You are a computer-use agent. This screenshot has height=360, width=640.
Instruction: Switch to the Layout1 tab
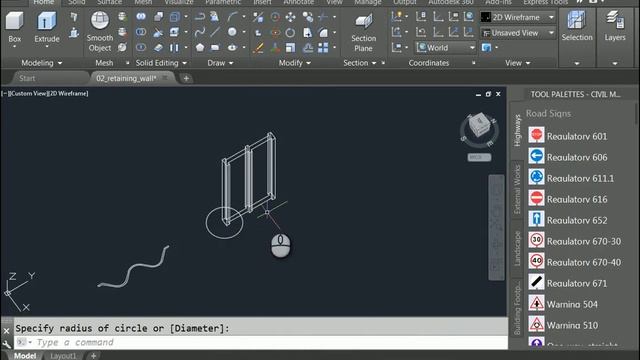click(x=63, y=356)
